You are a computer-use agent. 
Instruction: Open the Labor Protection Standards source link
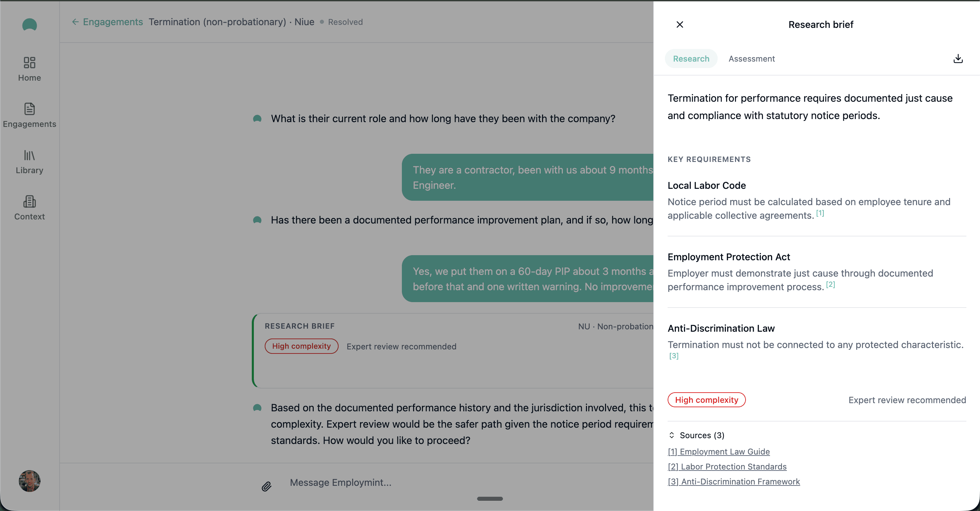pos(727,466)
